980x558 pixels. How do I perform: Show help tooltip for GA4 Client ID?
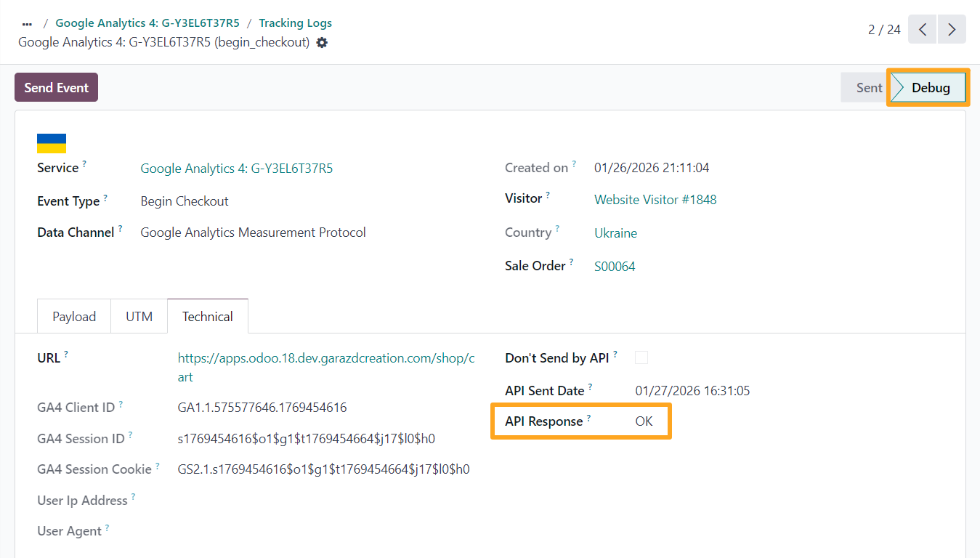click(x=121, y=404)
